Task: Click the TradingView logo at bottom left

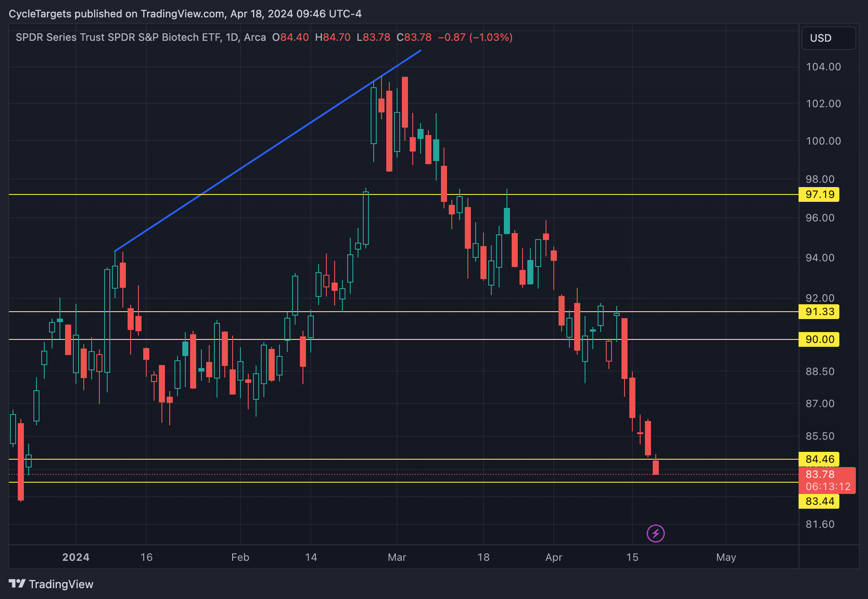Action: 51,584
